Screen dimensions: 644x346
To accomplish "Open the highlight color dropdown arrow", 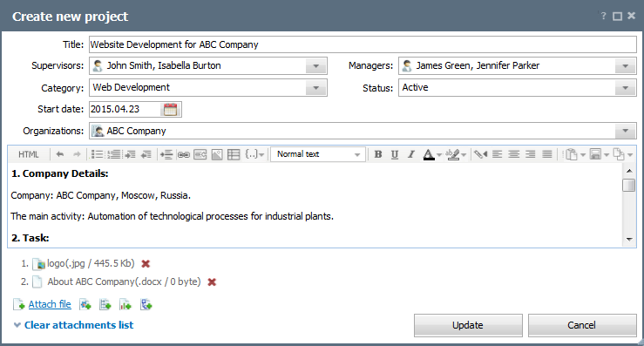I will (464, 155).
